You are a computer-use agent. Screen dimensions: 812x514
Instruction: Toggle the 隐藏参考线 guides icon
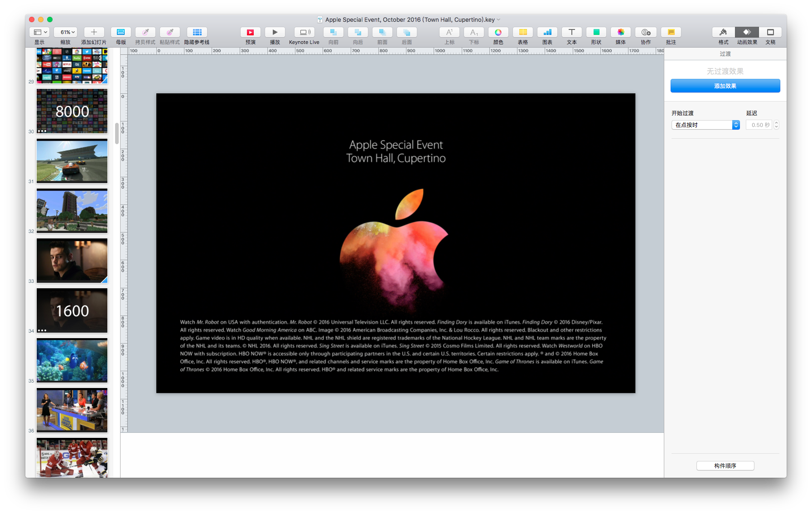coord(197,32)
